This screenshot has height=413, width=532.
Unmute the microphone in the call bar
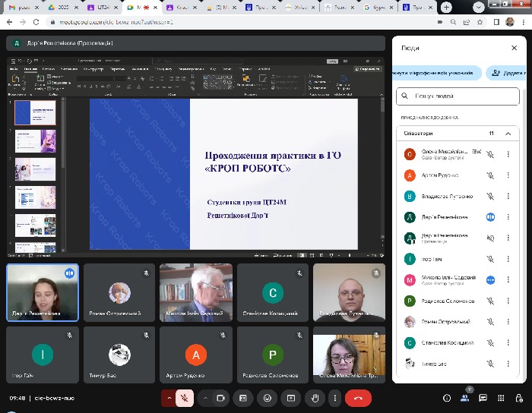184,397
